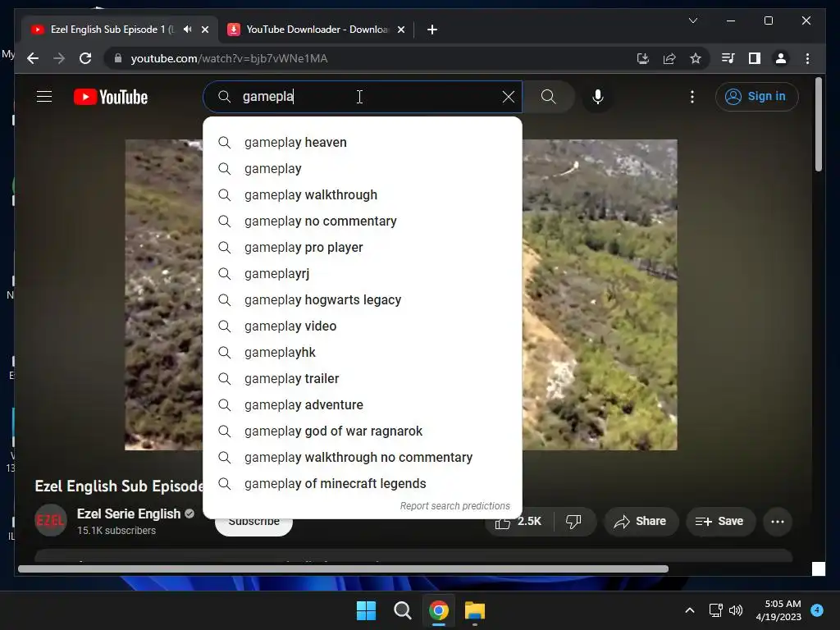
Task: Start voice search with microphone icon
Action: pos(598,97)
